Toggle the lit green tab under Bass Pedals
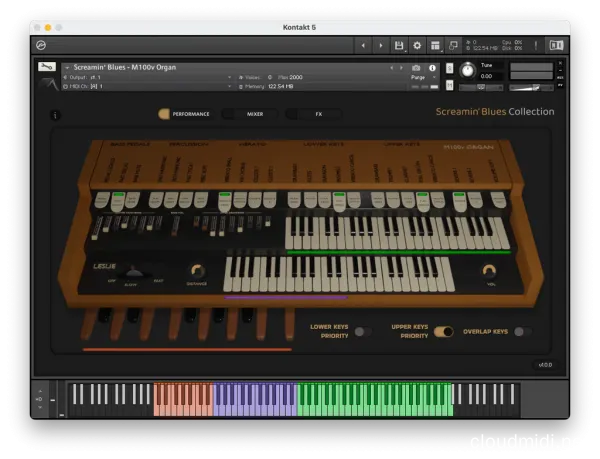600x459 pixels. (x=118, y=202)
